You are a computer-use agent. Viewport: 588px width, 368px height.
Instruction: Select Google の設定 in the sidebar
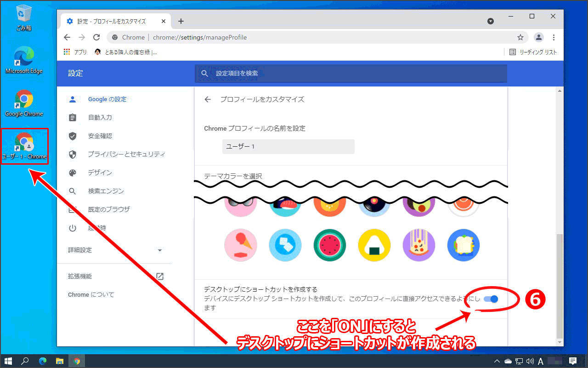click(x=107, y=99)
